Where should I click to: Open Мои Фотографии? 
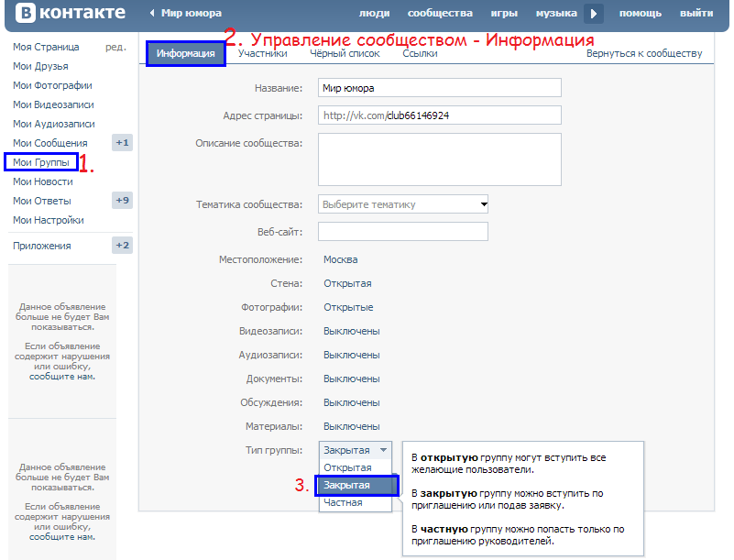coord(52,85)
